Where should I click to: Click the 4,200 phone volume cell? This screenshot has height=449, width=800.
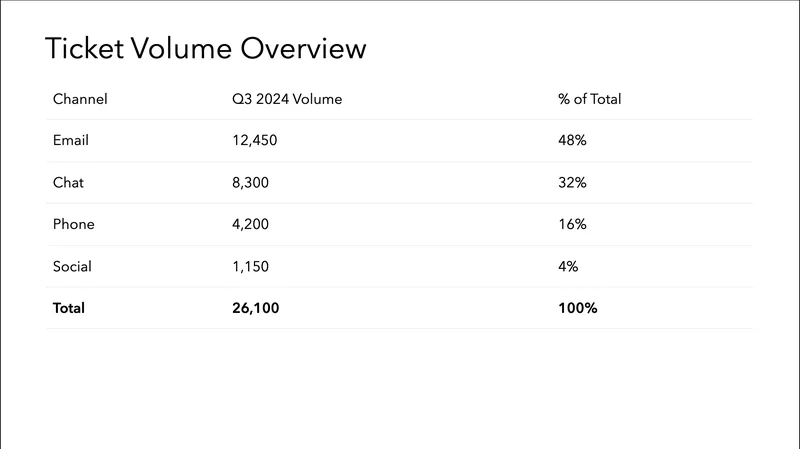[x=250, y=225]
